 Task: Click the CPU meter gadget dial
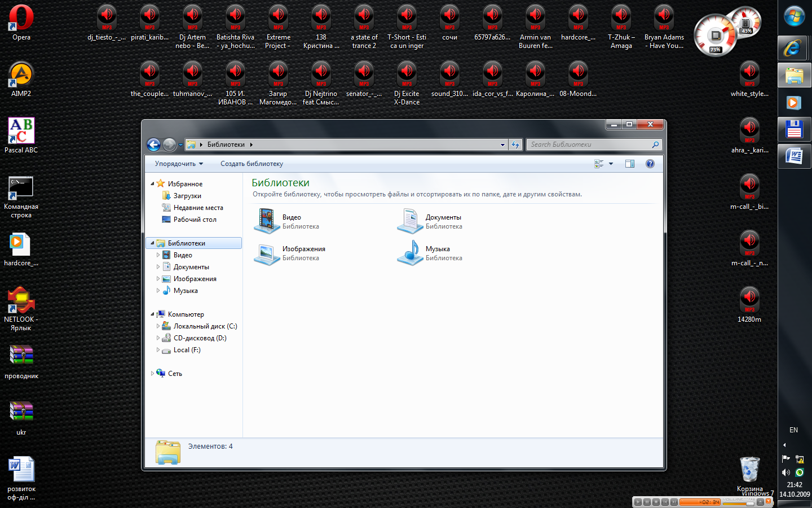point(716,36)
